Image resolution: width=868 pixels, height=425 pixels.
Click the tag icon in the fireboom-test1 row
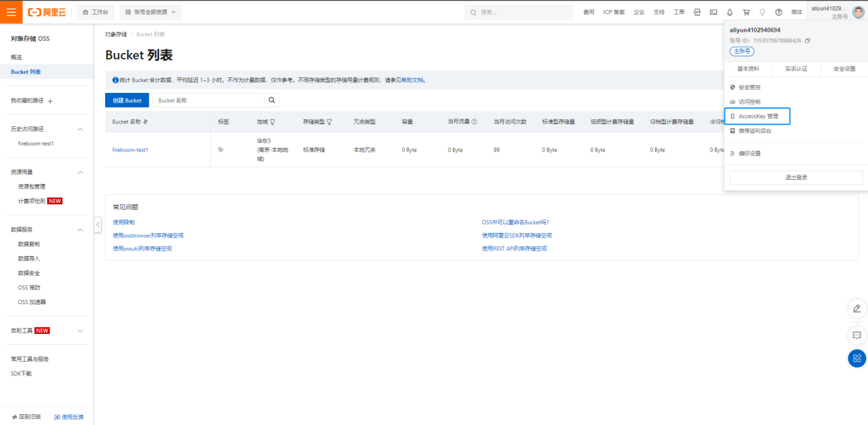220,150
